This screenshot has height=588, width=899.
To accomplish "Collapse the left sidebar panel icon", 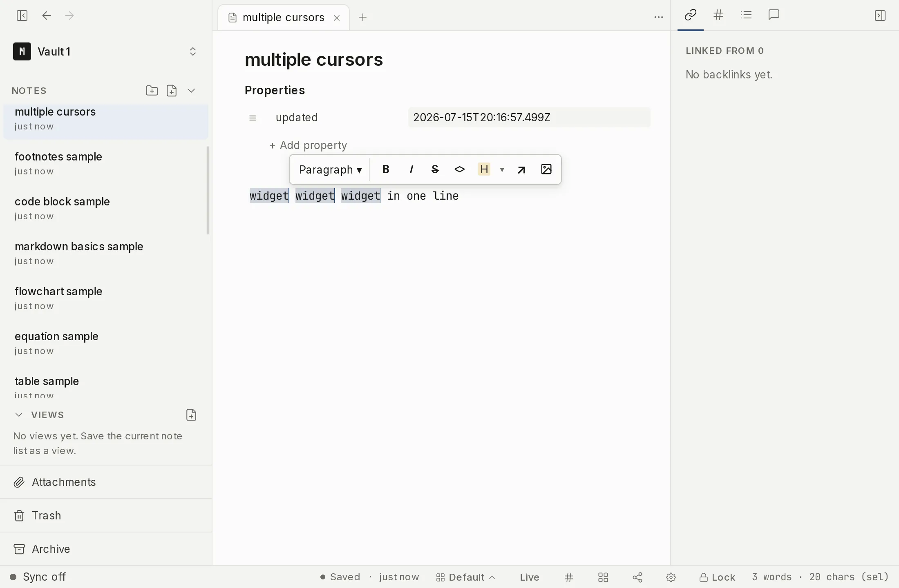I will [x=22, y=16].
